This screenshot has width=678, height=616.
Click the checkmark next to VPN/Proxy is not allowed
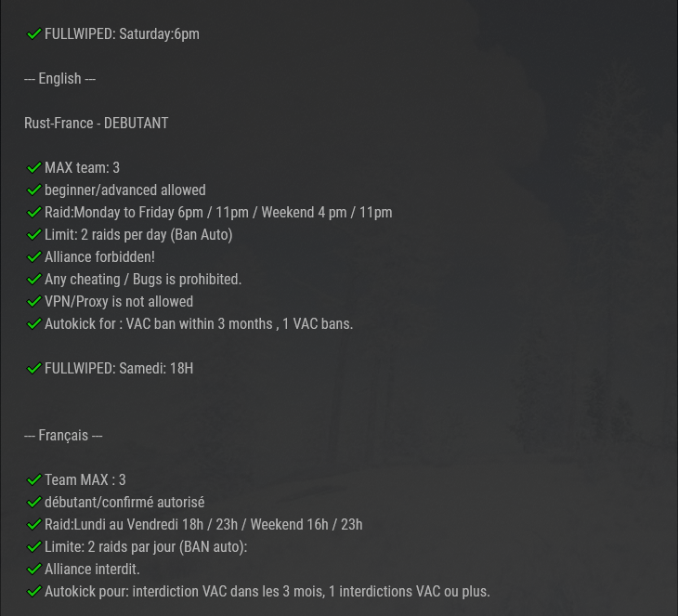[x=33, y=302]
